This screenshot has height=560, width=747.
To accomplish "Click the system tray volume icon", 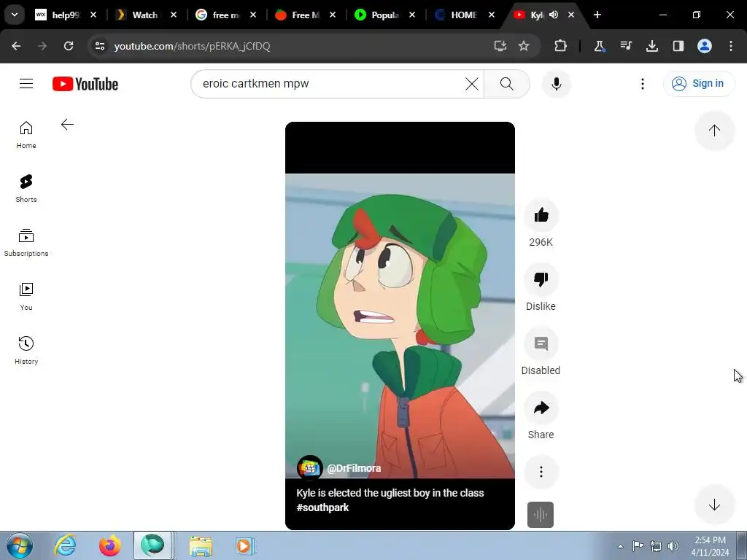I will (x=673, y=546).
